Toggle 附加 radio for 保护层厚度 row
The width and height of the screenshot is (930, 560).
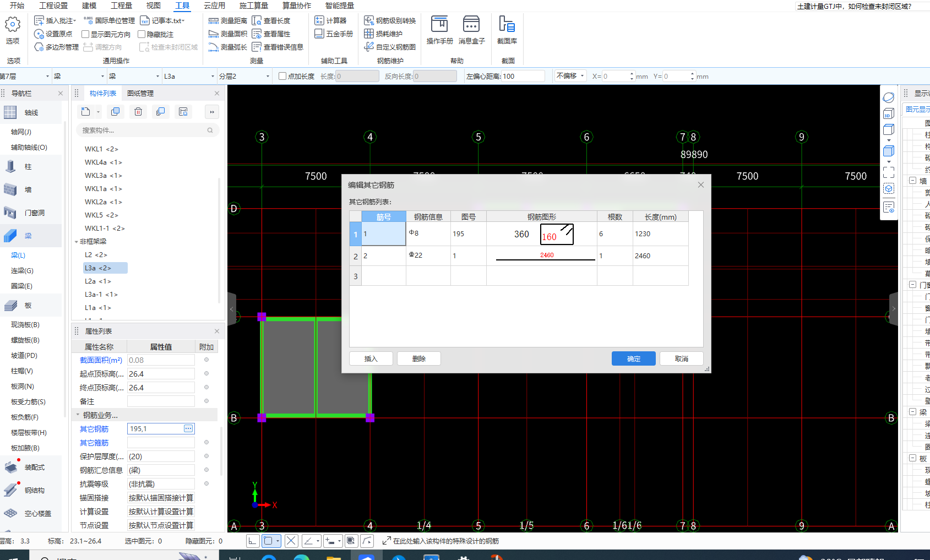[206, 456]
